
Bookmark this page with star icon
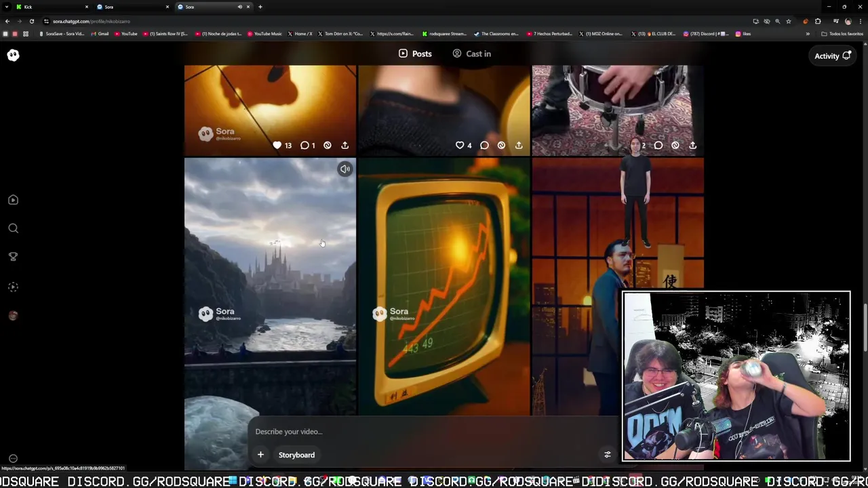(788, 21)
